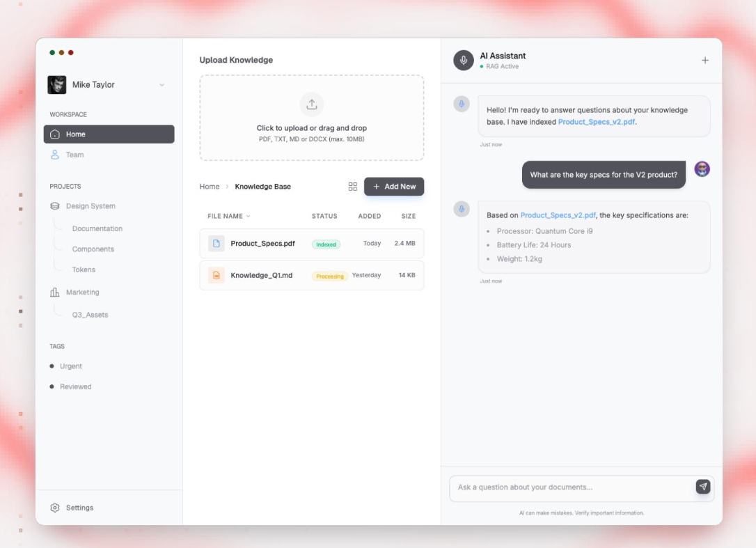Click the Product_Specs.pdf file icon
Screen dimensions: 756x548
216,243
